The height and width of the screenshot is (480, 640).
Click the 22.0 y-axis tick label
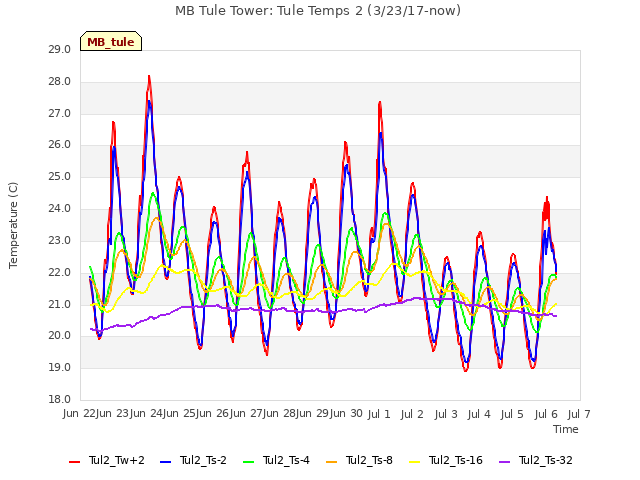point(60,273)
